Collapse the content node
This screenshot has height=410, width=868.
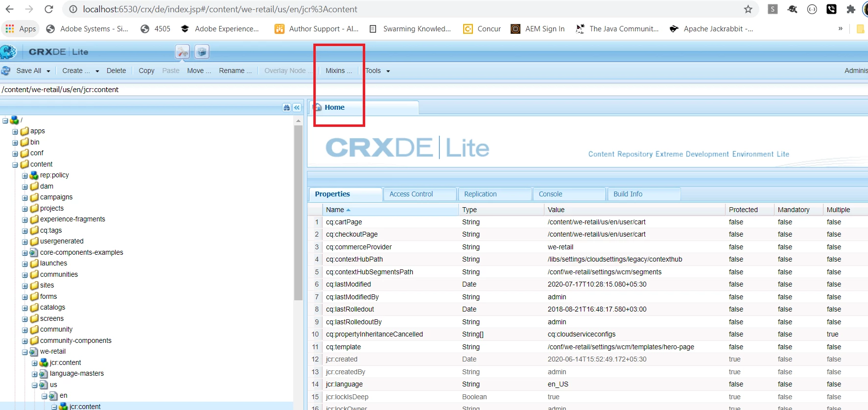(x=15, y=165)
